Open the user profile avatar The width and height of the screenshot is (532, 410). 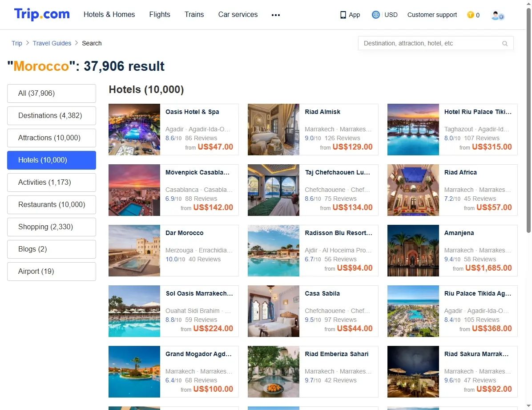[497, 15]
